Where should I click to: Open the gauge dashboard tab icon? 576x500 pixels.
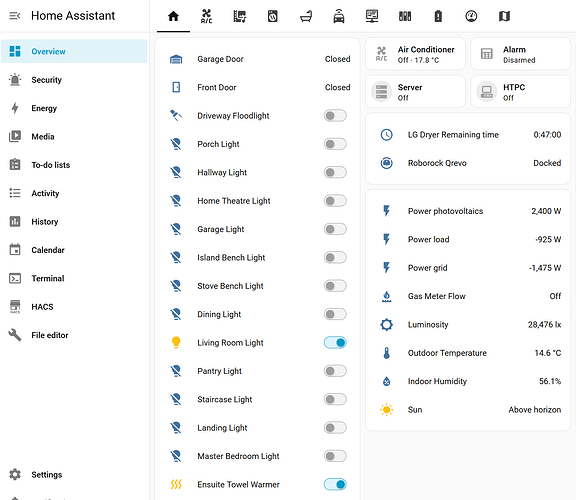tap(471, 16)
